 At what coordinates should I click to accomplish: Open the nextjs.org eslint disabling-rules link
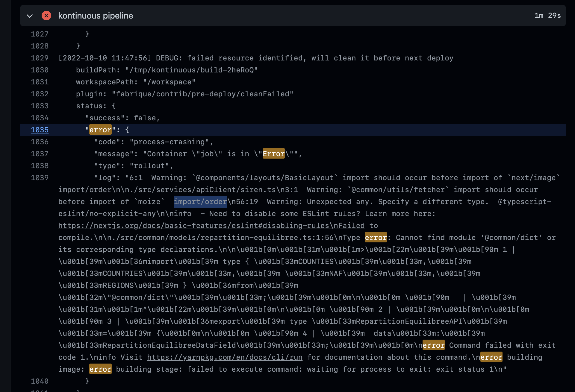(x=211, y=225)
